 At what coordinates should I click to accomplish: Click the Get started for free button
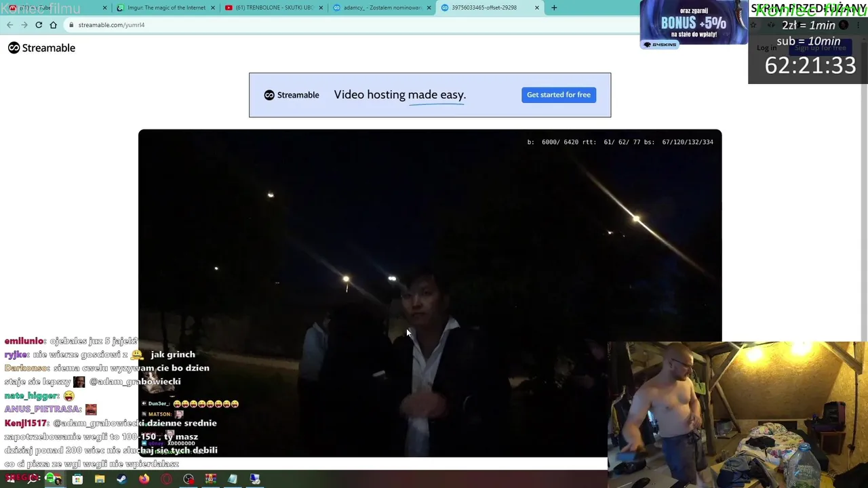pos(559,95)
